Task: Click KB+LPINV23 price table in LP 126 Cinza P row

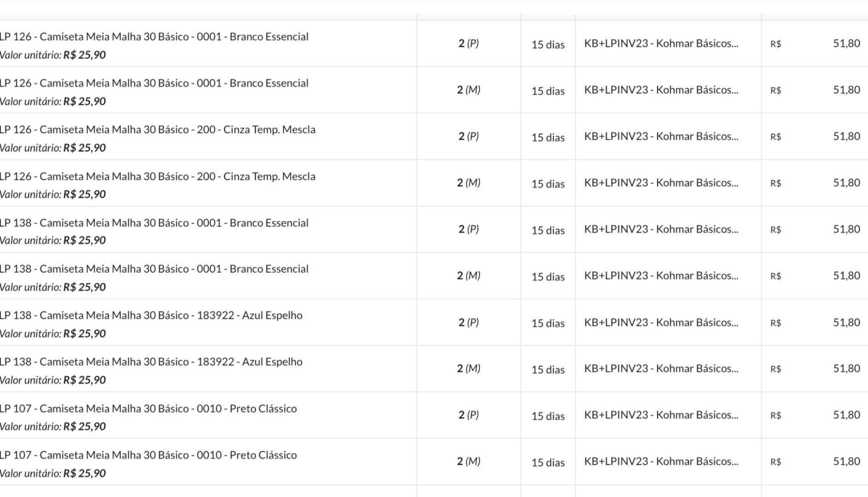Action: (661, 137)
